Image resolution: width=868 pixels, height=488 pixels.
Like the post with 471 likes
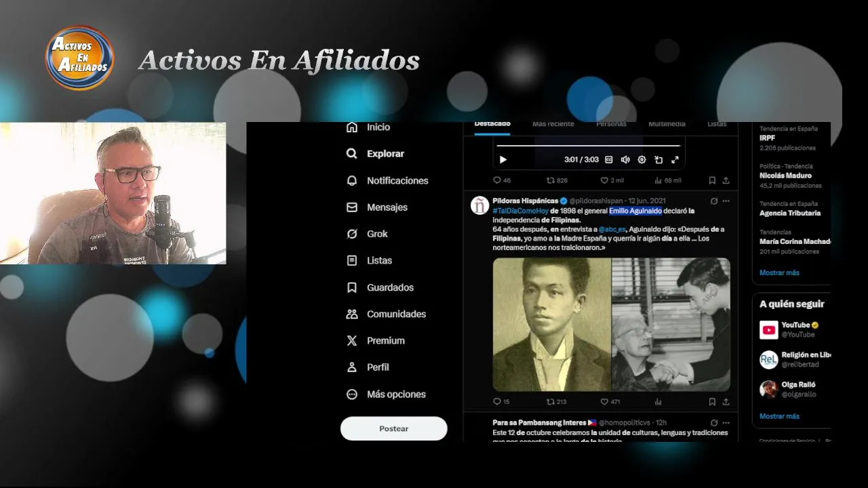click(x=610, y=402)
